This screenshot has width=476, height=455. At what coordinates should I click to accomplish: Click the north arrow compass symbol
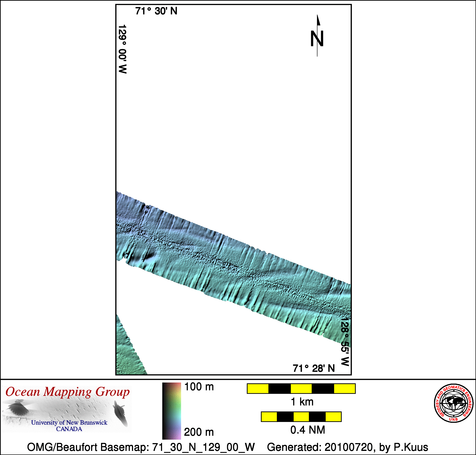click(318, 22)
